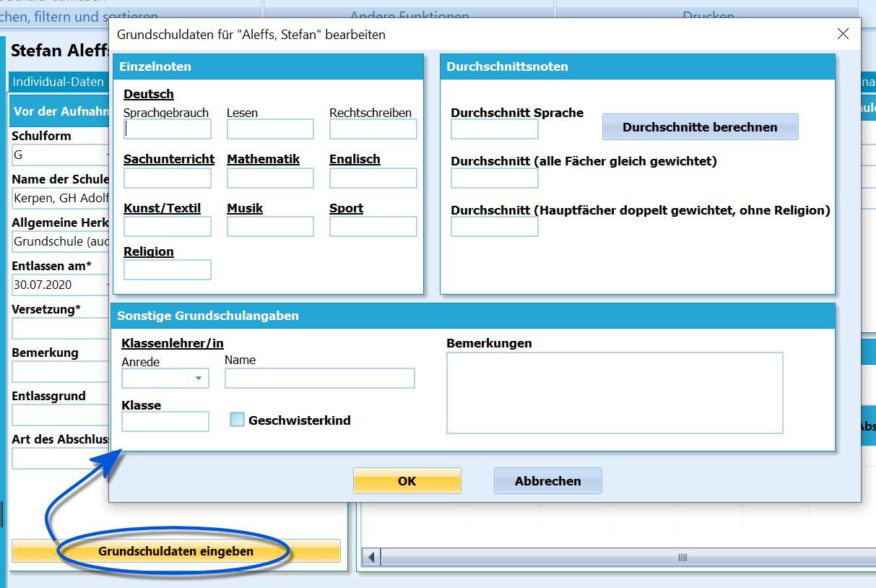Viewport: 876px width, 588px height.
Task: Click the Rechtschreiben grade field
Action: pos(373,129)
